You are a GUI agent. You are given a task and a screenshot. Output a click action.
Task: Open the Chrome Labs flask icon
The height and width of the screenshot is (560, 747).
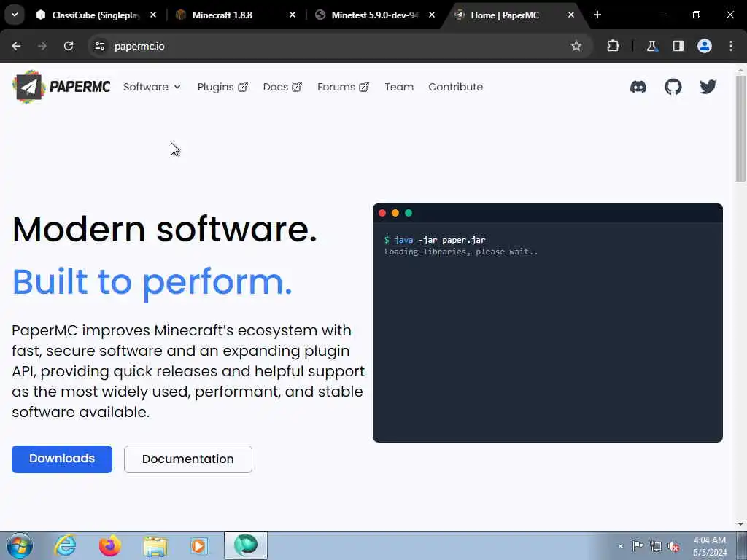(651, 46)
